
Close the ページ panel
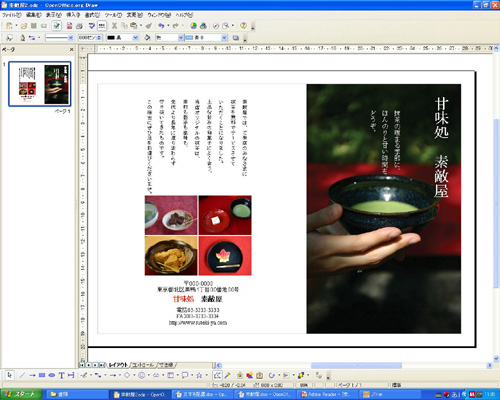pyautogui.click(x=71, y=50)
